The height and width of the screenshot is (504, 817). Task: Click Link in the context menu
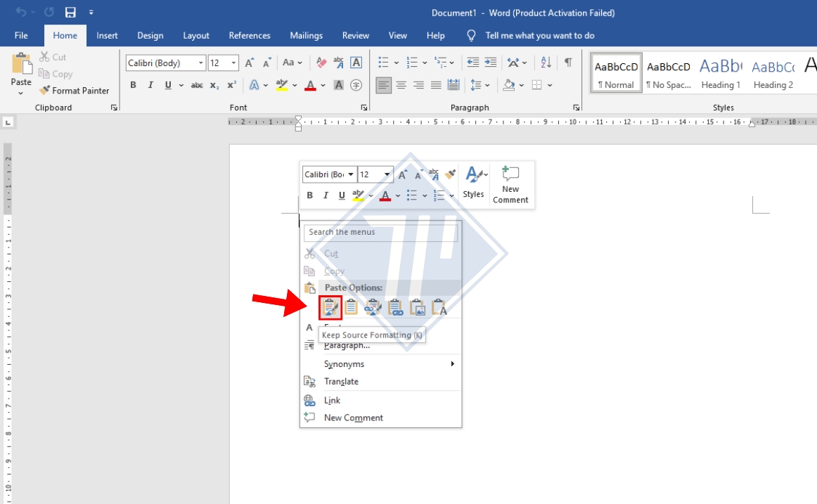pos(332,400)
